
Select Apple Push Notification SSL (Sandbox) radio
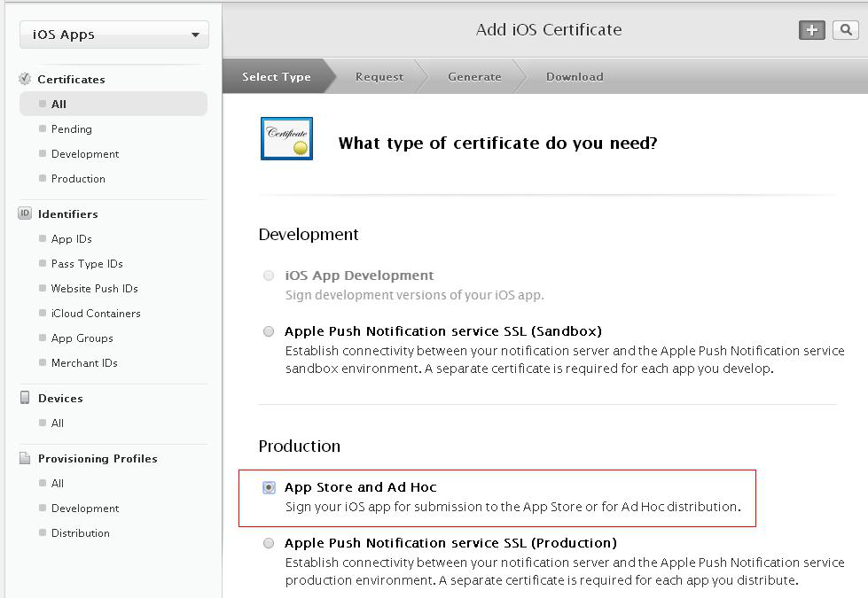point(269,331)
